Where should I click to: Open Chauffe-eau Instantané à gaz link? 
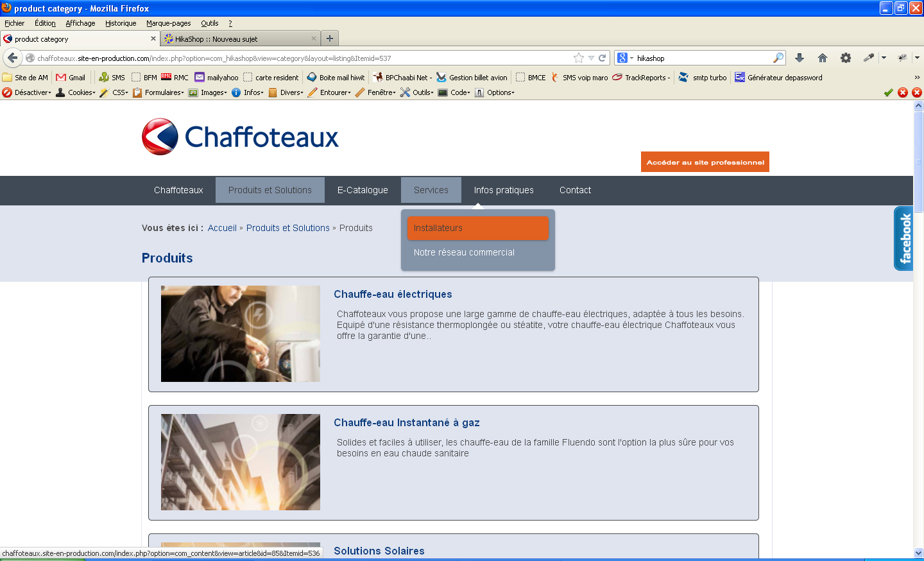pos(407,422)
